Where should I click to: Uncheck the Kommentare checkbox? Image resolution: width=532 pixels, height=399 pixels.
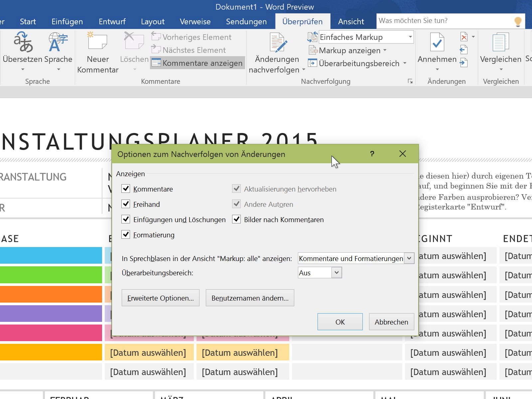[126, 189]
